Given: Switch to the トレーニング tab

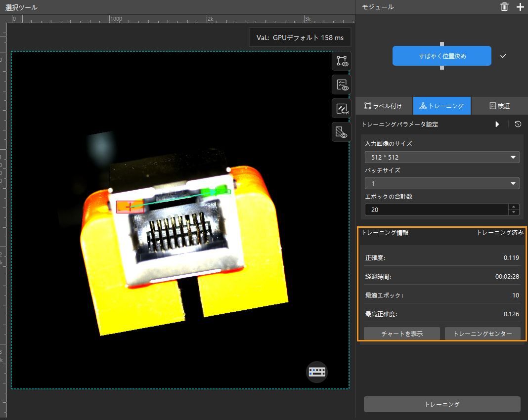Looking at the screenshot, I should pyautogui.click(x=442, y=106).
